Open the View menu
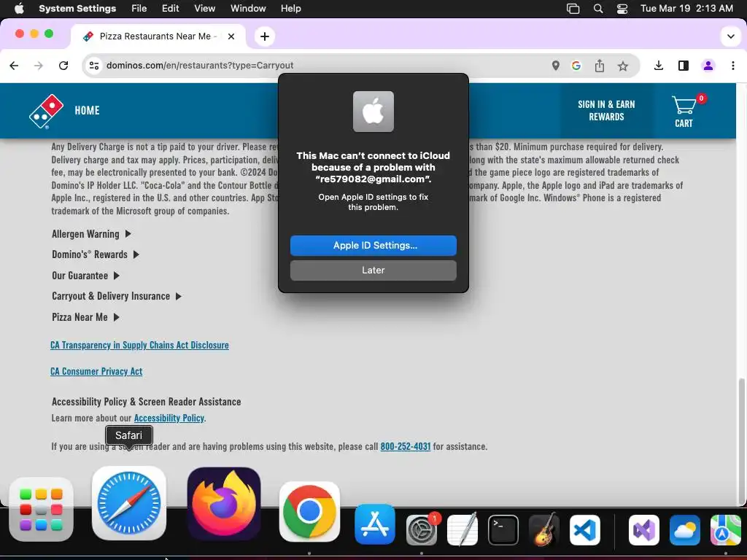The width and height of the screenshot is (747, 560). (x=204, y=8)
